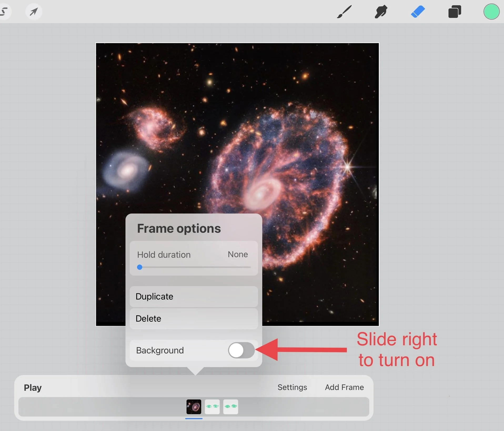
Task: Select the third frame thumbnail
Action: pos(231,407)
